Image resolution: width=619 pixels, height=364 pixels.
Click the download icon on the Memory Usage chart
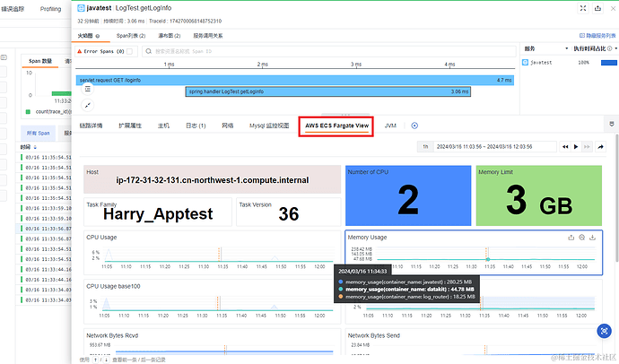click(x=592, y=238)
